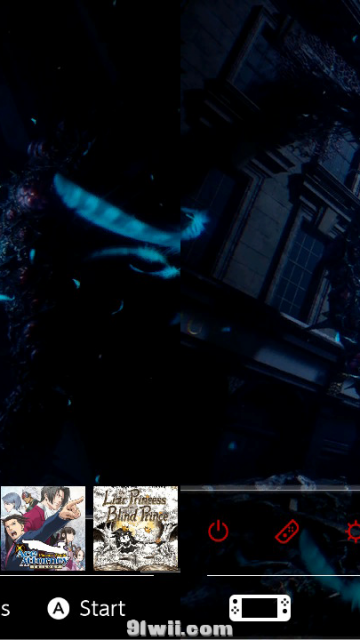Launch The Liar Princess and the Blind Prince
The image size is (360, 640).
[x=136, y=528]
